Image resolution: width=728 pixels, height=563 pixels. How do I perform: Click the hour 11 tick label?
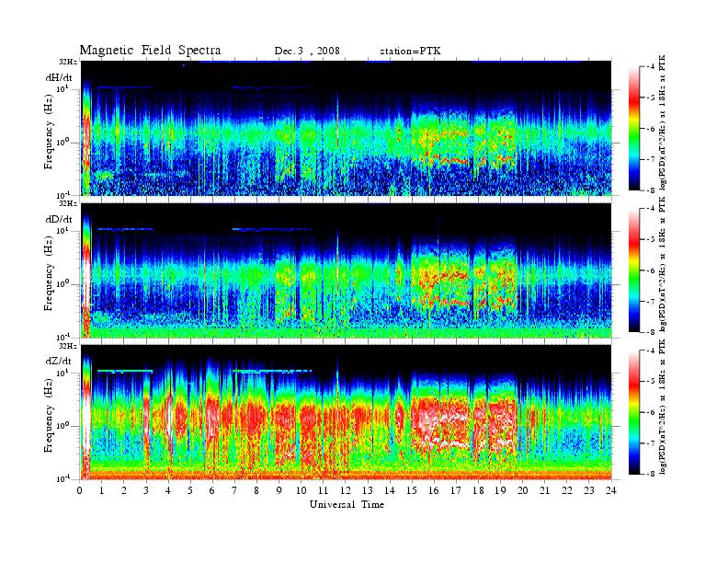pyautogui.click(x=324, y=490)
